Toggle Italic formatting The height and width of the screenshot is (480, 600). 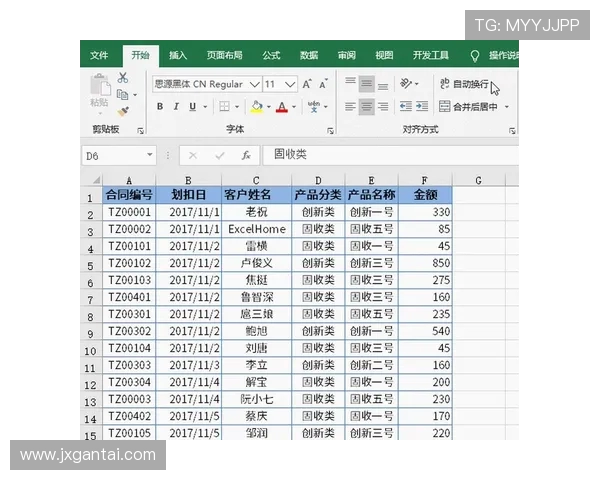tap(176, 107)
